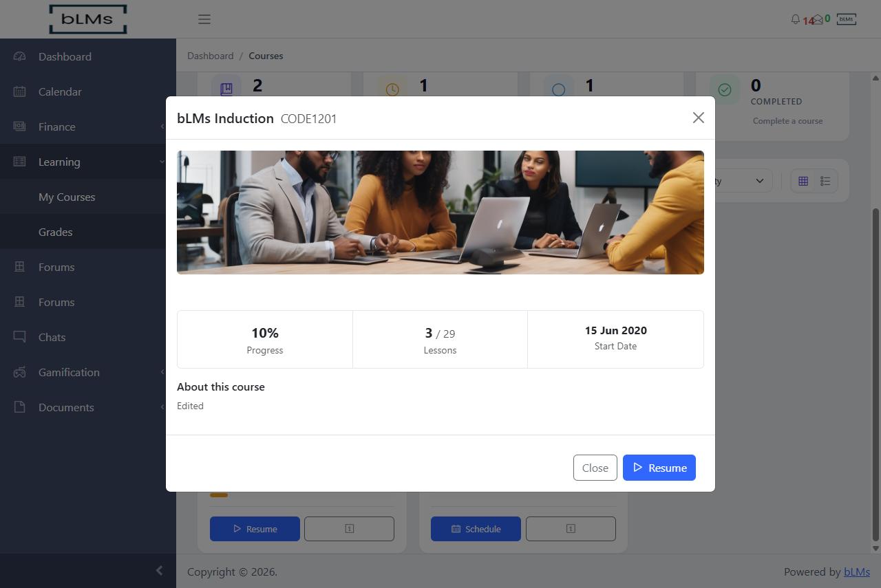This screenshot has height=588, width=881.
Task: Click the bright Resume button in the dialog
Action: click(x=659, y=468)
